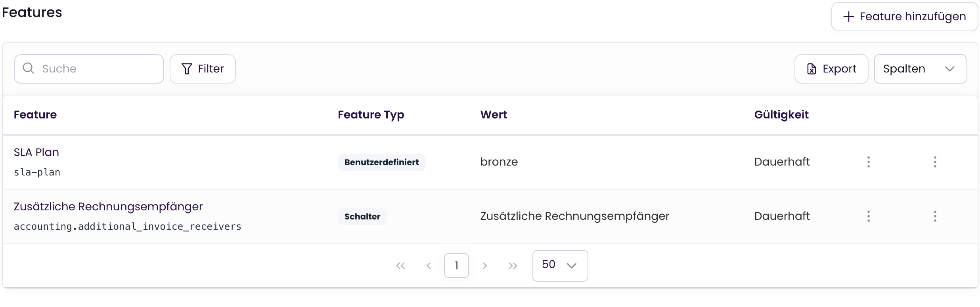Open the search magnifier icon
The image size is (980, 307).
[28, 68]
